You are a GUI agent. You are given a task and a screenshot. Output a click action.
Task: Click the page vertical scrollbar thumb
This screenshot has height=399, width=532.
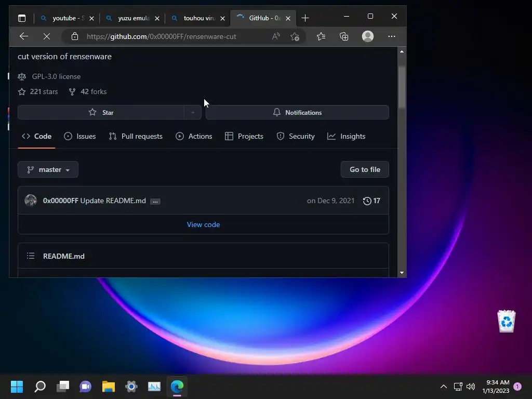point(402,87)
